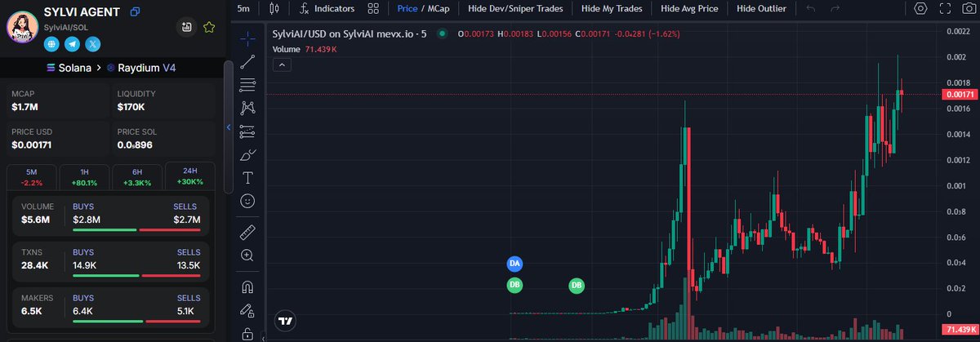
Task: Undo the last chart action
Action: pos(810,8)
